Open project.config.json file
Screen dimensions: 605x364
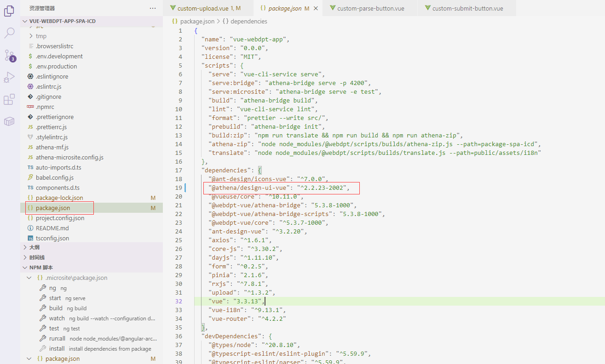coord(60,218)
